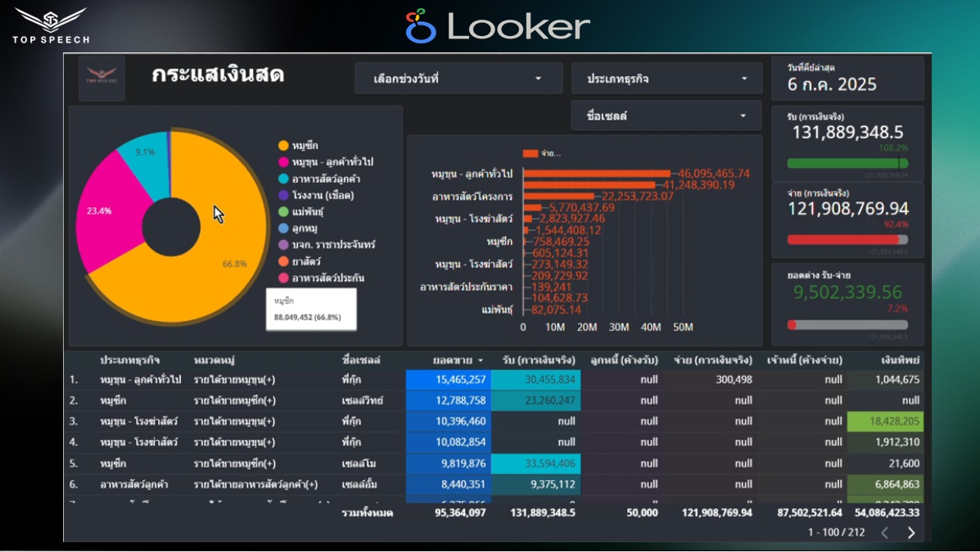Click the Looker logo icon
Viewport: 980px width, 552px height.
(421, 26)
